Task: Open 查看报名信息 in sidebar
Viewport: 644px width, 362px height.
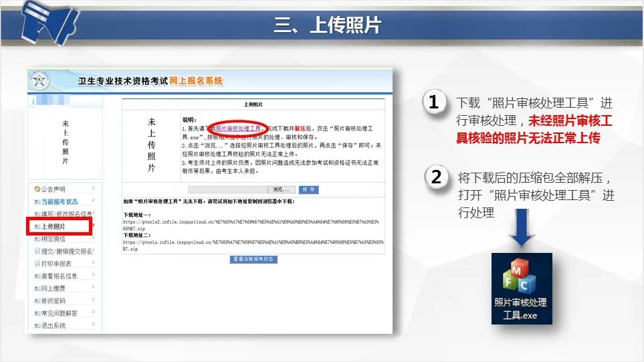Action: (x=60, y=276)
